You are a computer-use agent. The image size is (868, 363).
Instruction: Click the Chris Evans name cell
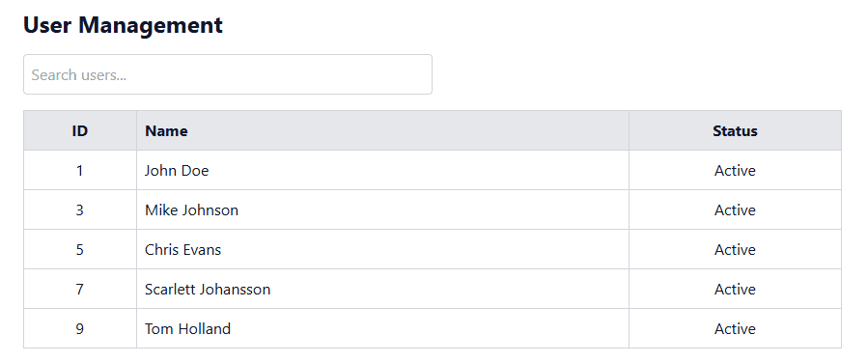382,249
